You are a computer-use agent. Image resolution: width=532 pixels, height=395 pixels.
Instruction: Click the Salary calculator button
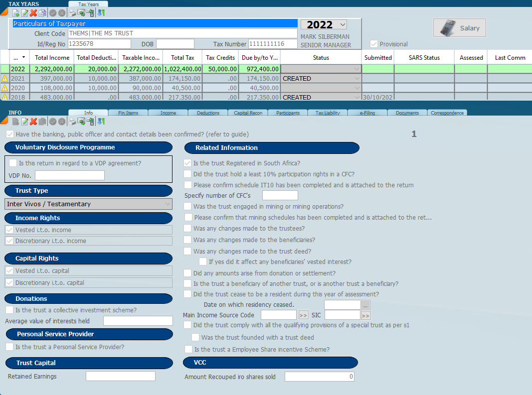(x=459, y=28)
